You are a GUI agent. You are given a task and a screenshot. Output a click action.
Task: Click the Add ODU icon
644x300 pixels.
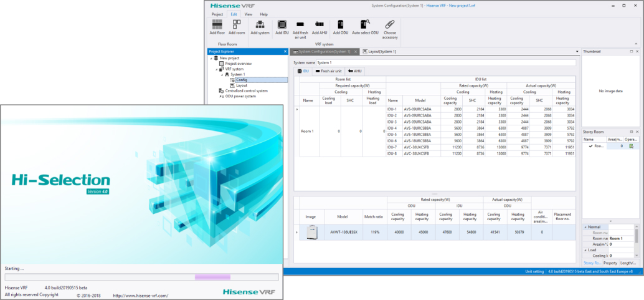[x=341, y=24]
